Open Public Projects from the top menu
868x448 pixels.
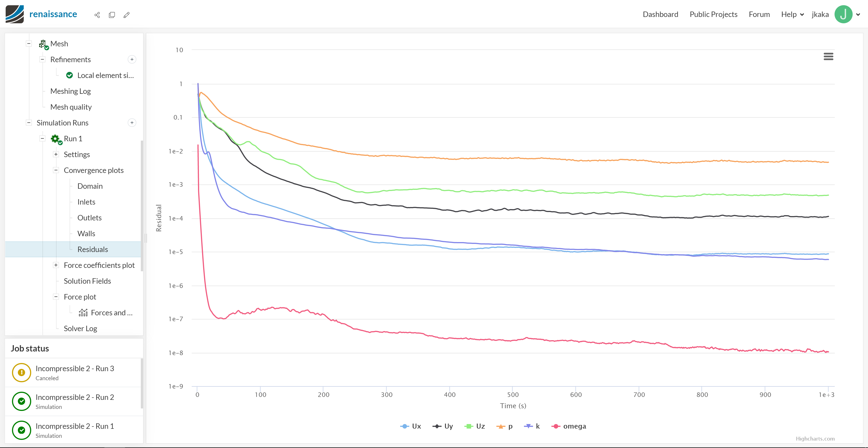point(713,14)
